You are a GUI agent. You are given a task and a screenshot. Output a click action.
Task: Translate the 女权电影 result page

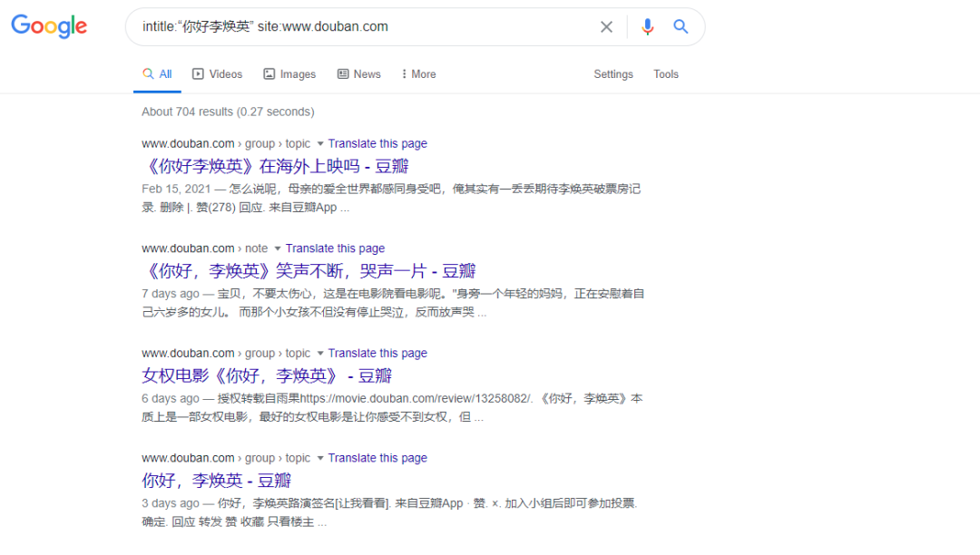point(377,354)
